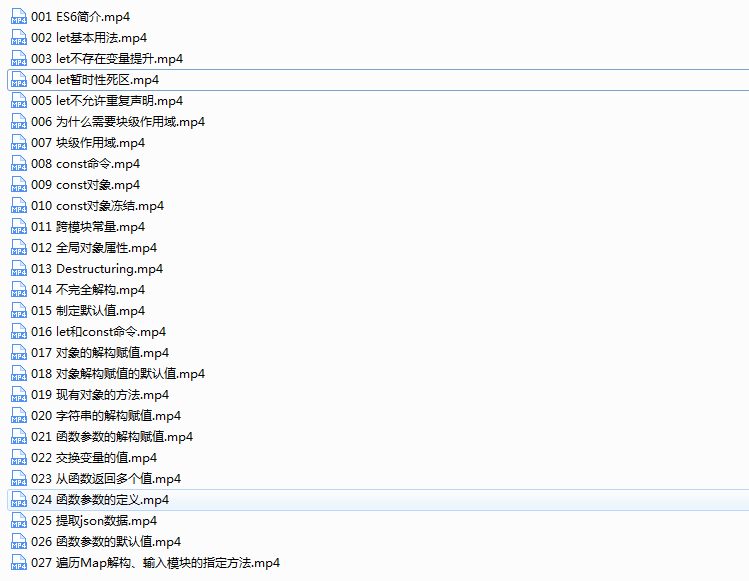Click the icon beside 027 遍历Map解构 file
Screen dimensions: 749x581
(18, 563)
